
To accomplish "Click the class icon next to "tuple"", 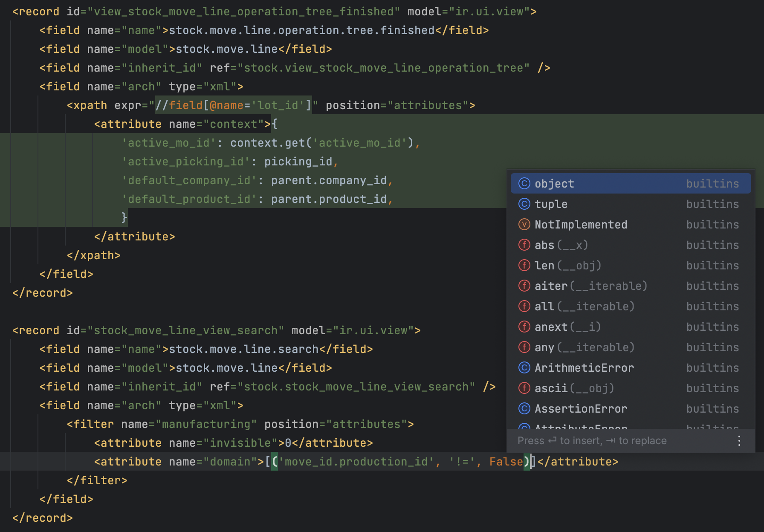I will 524,204.
